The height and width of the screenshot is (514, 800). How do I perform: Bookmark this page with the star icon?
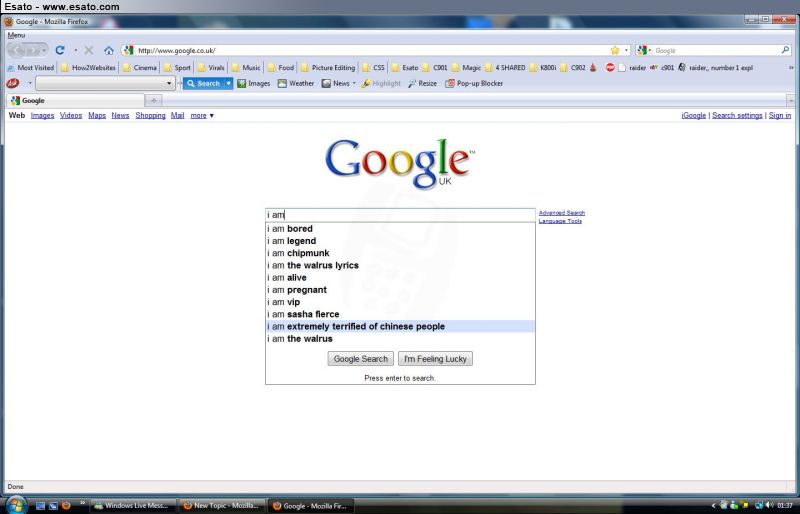coord(615,50)
